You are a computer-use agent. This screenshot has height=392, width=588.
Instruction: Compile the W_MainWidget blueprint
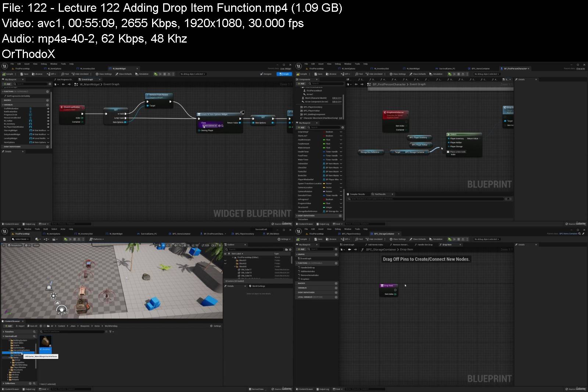click(8, 74)
